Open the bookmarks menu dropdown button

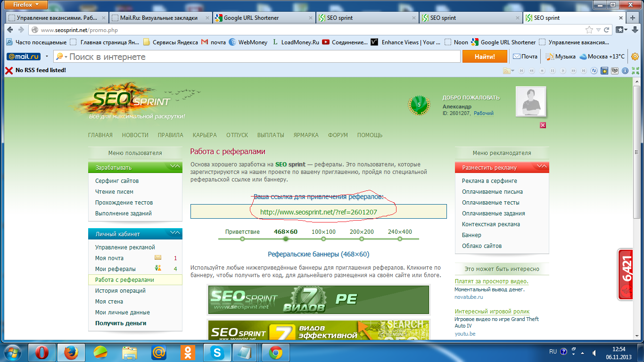(x=622, y=30)
